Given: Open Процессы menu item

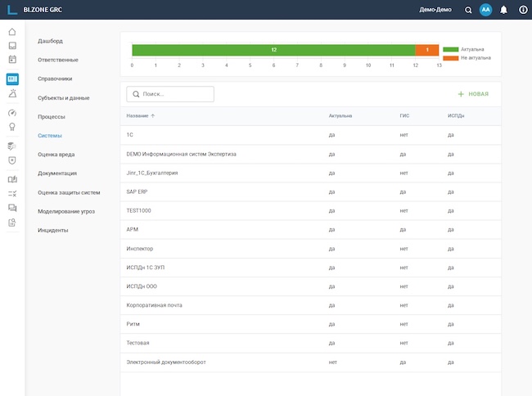Looking at the screenshot, I should pos(52,117).
